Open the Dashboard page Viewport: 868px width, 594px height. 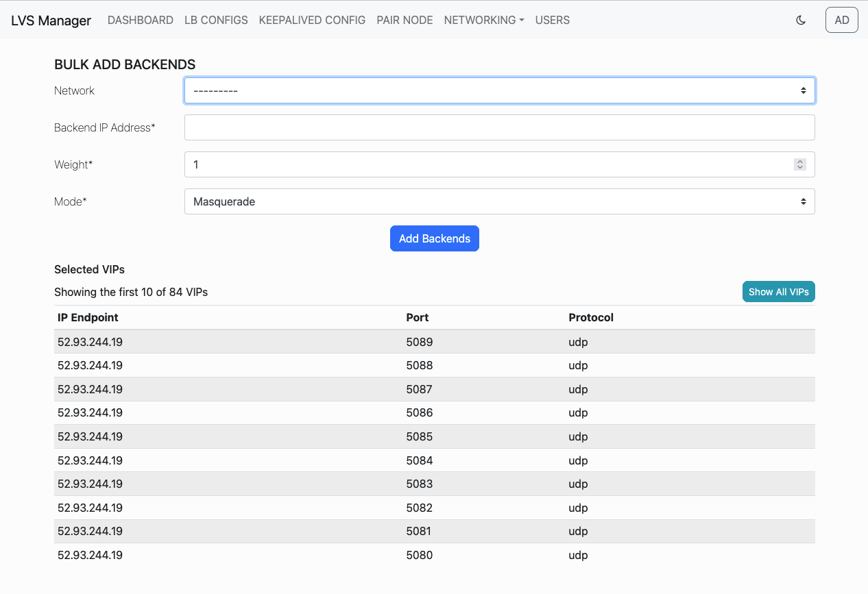(141, 20)
